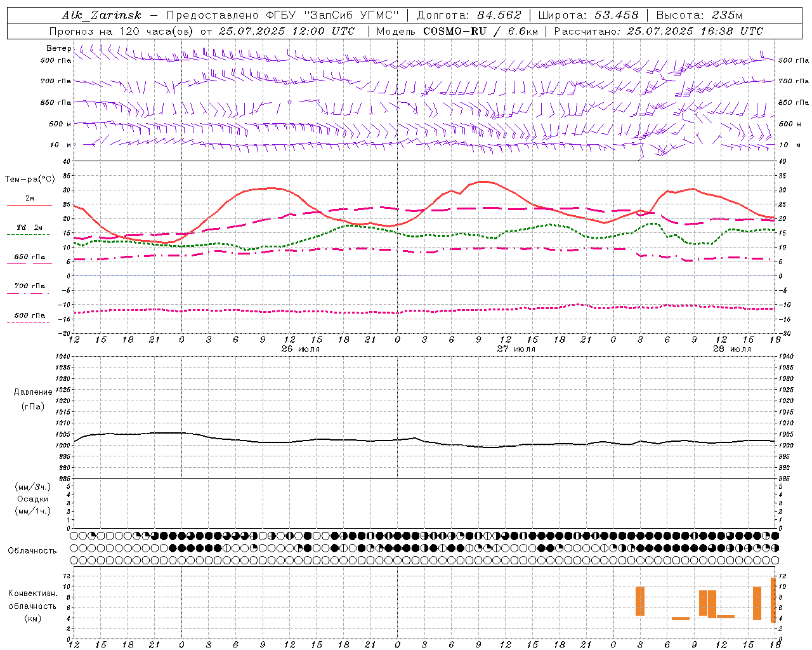The height and width of the screenshot is (650, 812).
Task: Click the Td 2м legend entry
Action: (x=30, y=227)
